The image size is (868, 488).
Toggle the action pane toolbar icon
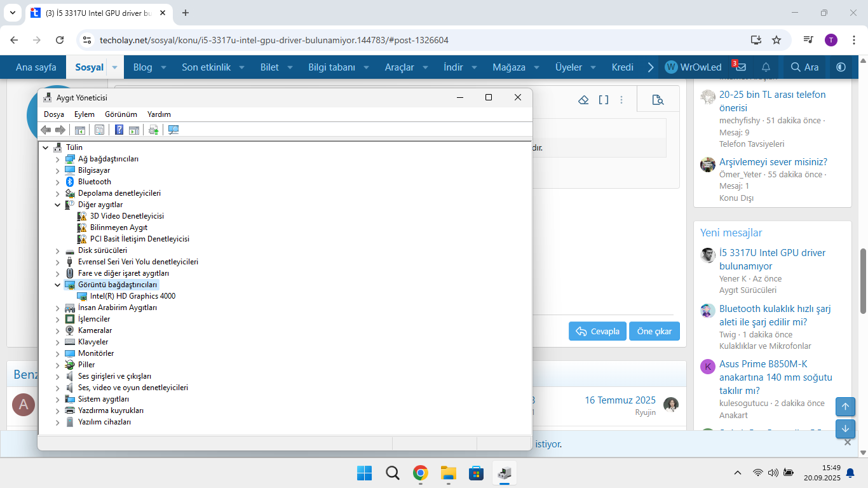tap(134, 130)
